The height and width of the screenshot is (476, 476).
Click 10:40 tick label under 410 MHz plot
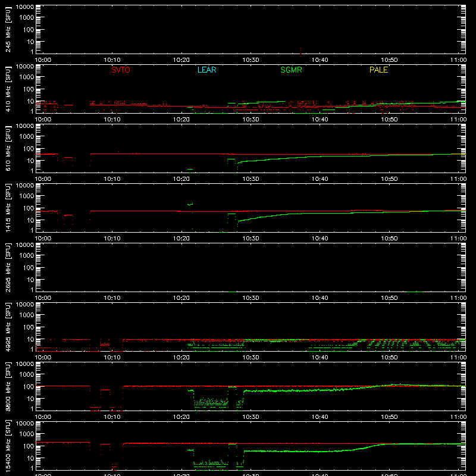point(320,120)
